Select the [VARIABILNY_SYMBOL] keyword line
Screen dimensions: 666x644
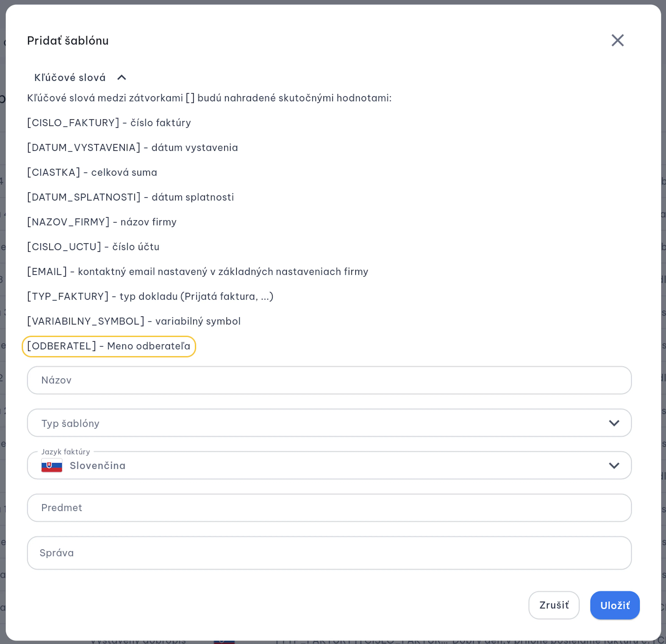pyautogui.click(x=134, y=321)
